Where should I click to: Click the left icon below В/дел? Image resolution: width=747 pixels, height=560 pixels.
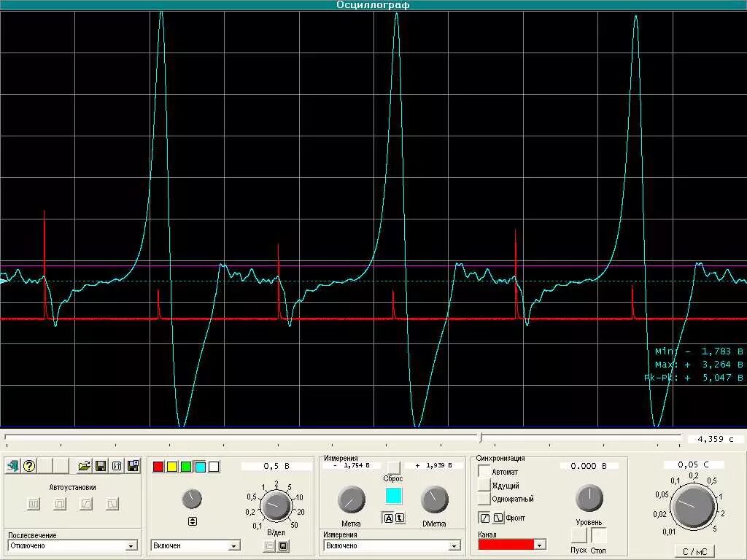270,545
